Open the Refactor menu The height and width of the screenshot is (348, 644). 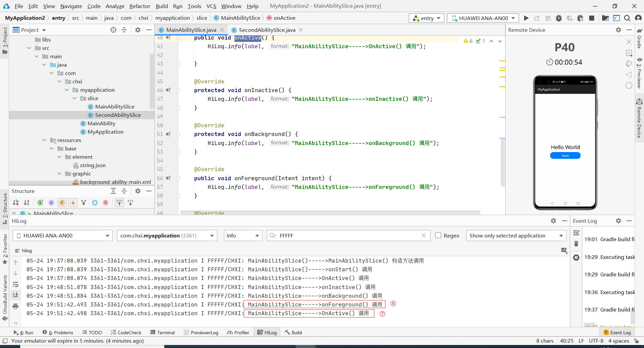click(140, 6)
